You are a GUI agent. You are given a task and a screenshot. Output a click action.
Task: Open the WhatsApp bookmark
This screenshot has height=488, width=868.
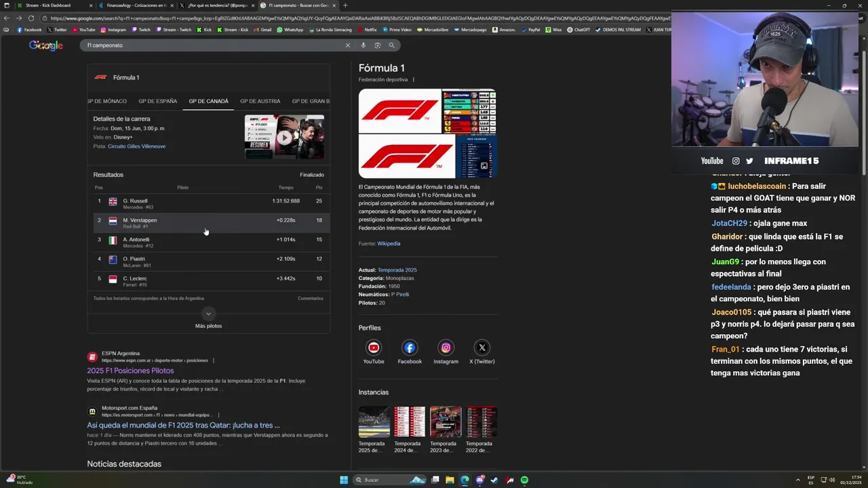click(x=290, y=30)
